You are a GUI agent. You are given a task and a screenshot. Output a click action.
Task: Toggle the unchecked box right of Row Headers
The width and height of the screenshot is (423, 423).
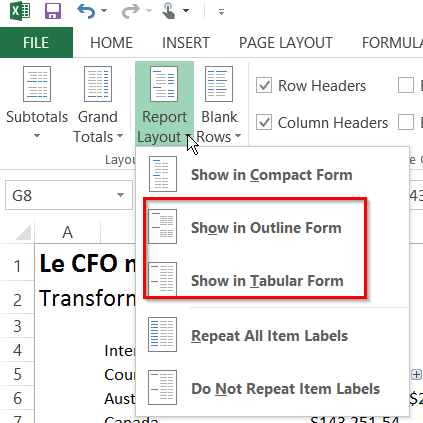[406, 85]
